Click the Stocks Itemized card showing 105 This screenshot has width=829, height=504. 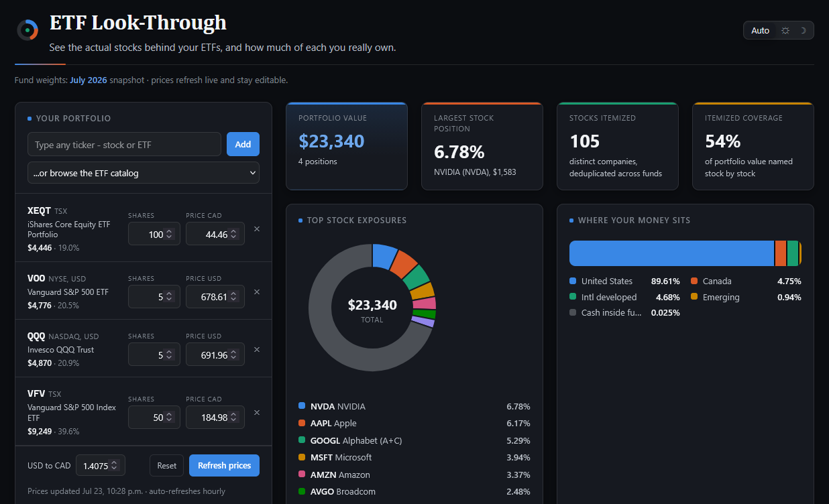618,146
